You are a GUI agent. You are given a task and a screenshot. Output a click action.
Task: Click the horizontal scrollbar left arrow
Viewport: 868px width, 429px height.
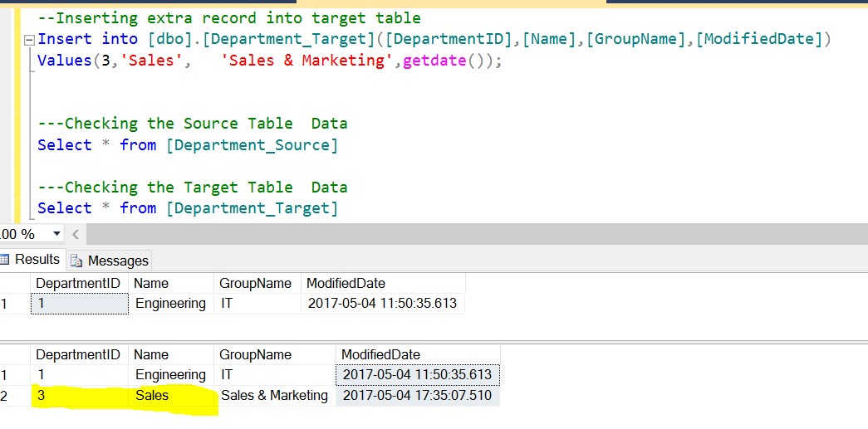pyautogui.click(x=76, y=234)
